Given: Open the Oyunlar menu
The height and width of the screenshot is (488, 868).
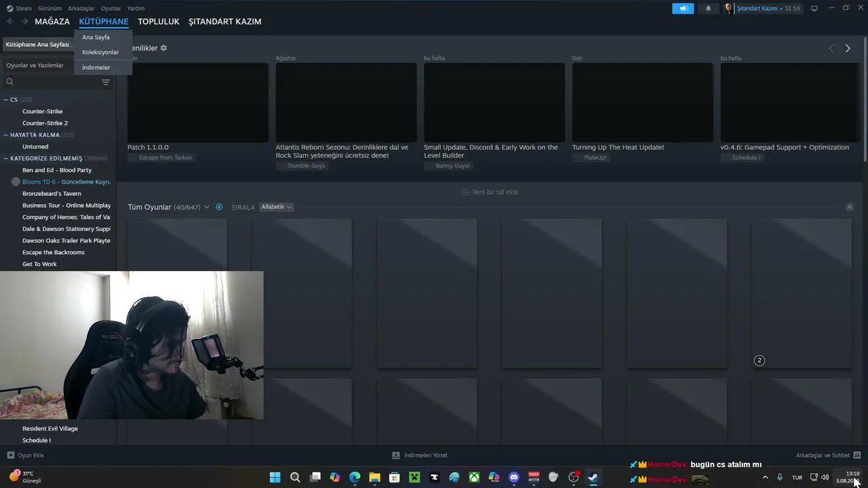Looking at the screenshot, I should [x=111, y=8].
